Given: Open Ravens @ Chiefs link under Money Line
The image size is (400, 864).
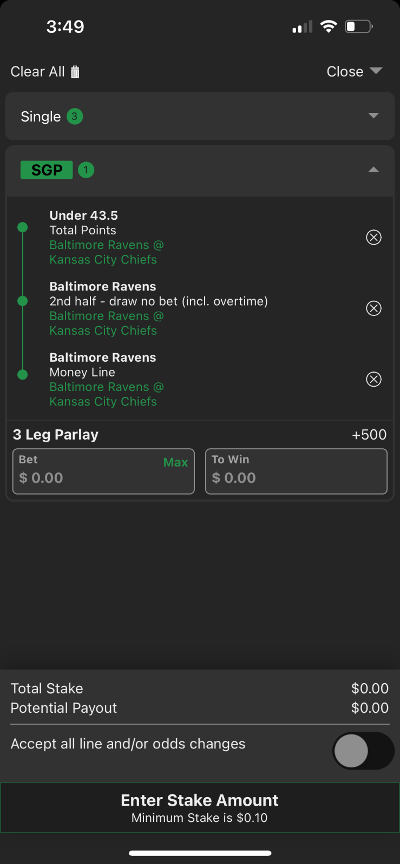Looking at the screenshot, I should click(x=107, y=395).
